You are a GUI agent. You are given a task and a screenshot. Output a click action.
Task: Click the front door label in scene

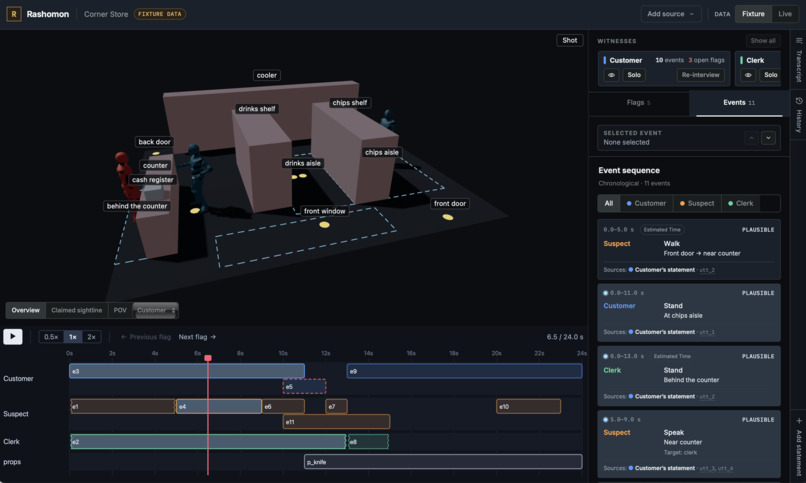[450, 203]
